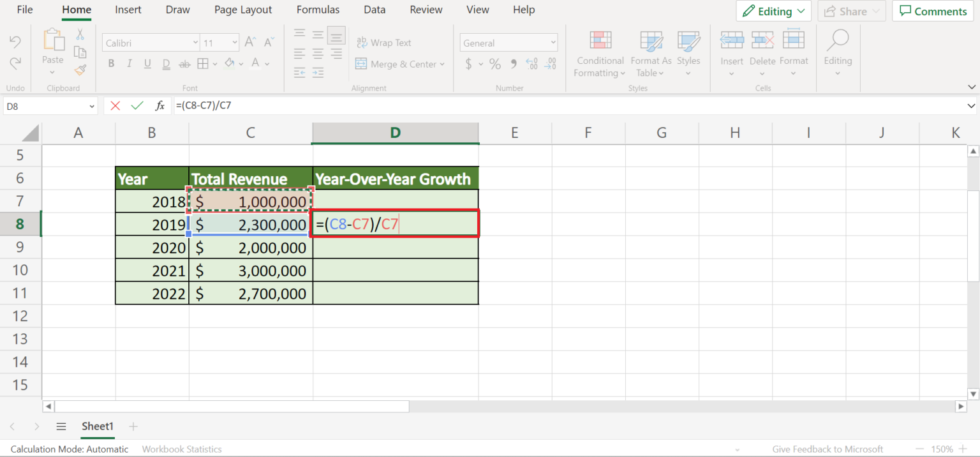This screenshot has height=457, width=980.
Task: Confirm the formula with the green check mark
Action: (x=137, y=105)
